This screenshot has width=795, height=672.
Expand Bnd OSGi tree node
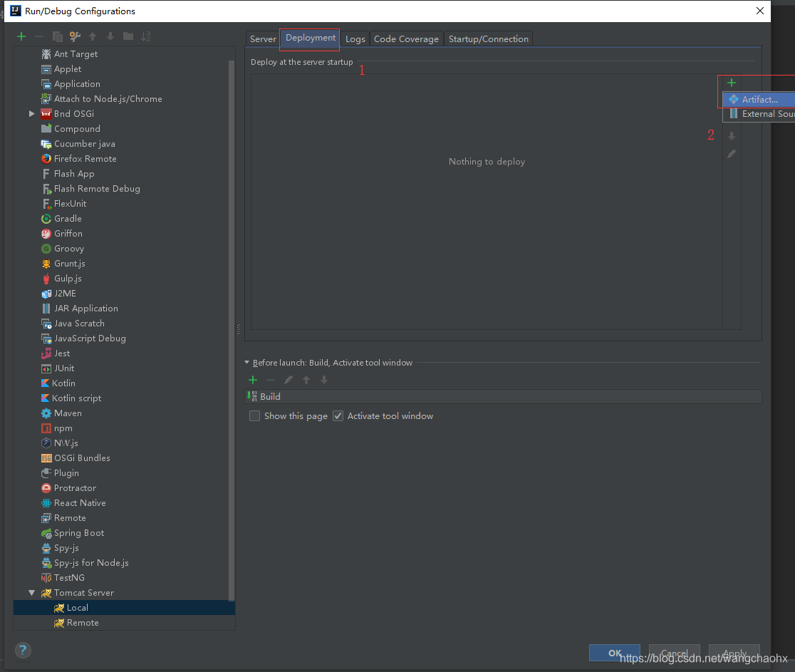[31, 113]
